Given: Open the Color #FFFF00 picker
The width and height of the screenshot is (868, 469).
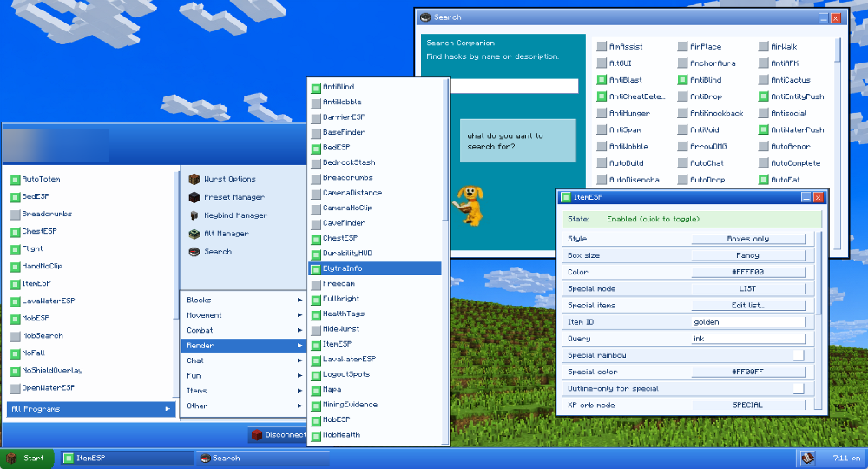Looking at the screenshot, I should [x=748, y=273].
